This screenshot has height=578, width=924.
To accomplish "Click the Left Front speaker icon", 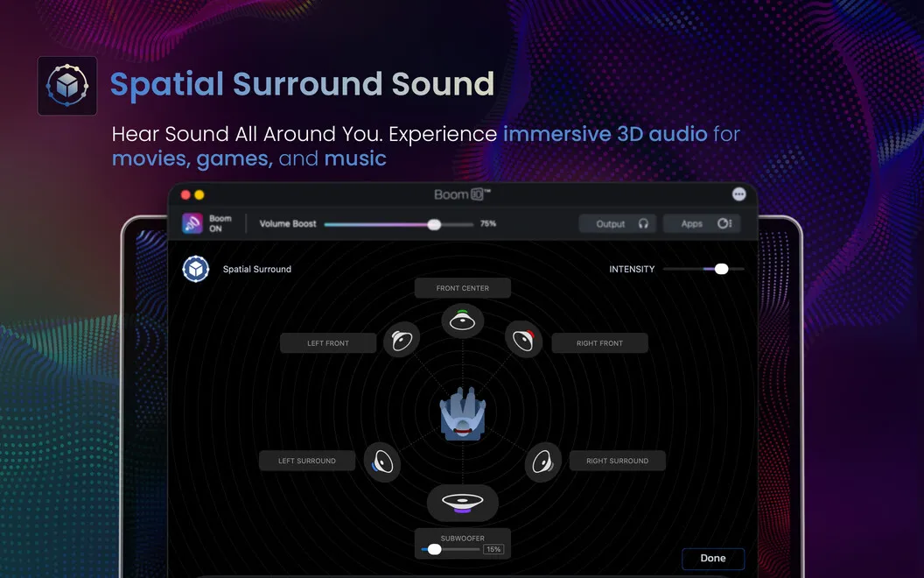I will click(x=402, y=340).
